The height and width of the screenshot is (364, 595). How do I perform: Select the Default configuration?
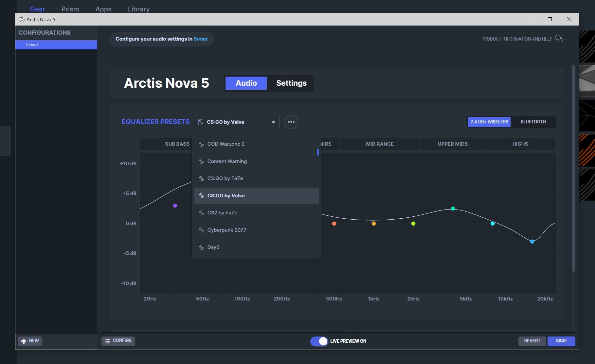(56, 45)
